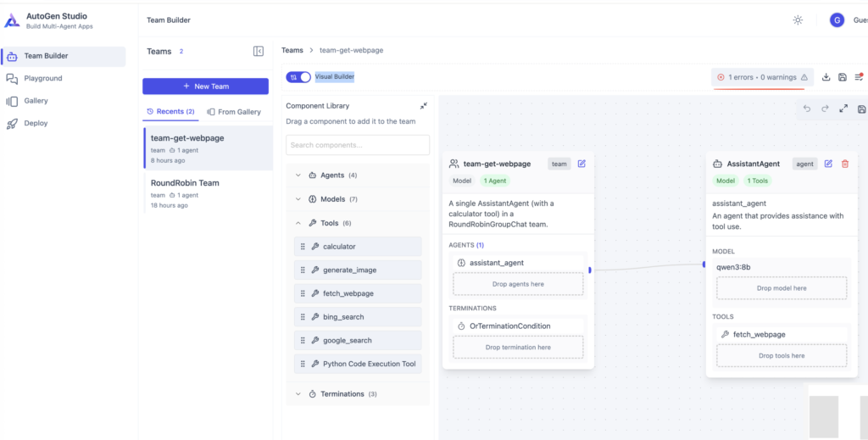Viewport: 868px width, 440px height.
Task: Minimize the Component Library panel
Action: point(424,106)
